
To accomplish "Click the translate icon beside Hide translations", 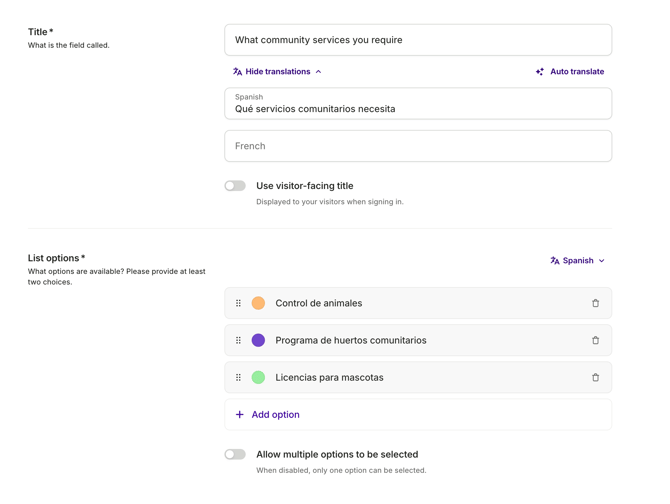I will (238, 72).
